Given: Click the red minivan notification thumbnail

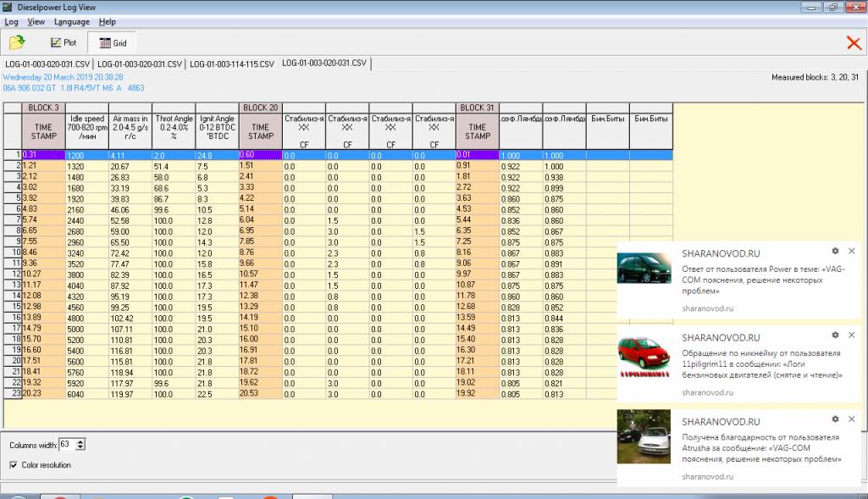Looking at the screenshot, I should click(x=644, y=354).
